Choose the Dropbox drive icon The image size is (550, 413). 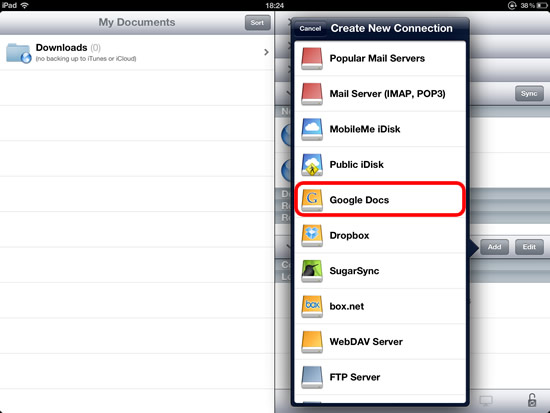click(312, 235)
